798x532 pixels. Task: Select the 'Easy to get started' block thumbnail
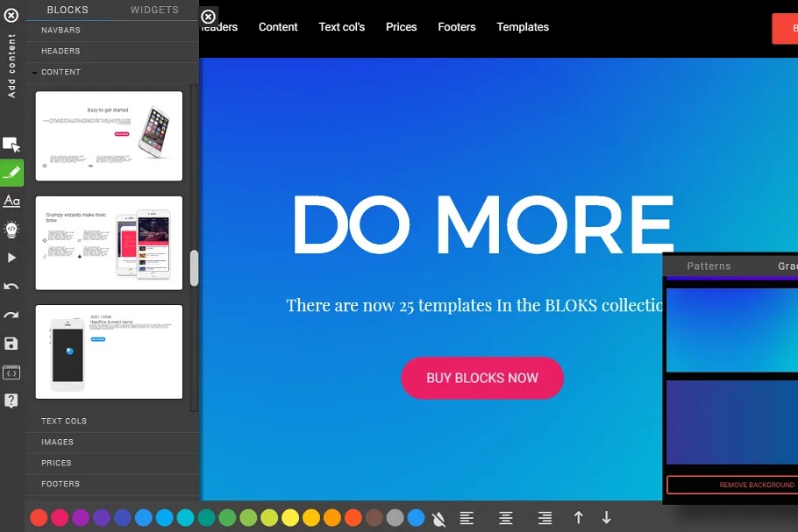109,136
